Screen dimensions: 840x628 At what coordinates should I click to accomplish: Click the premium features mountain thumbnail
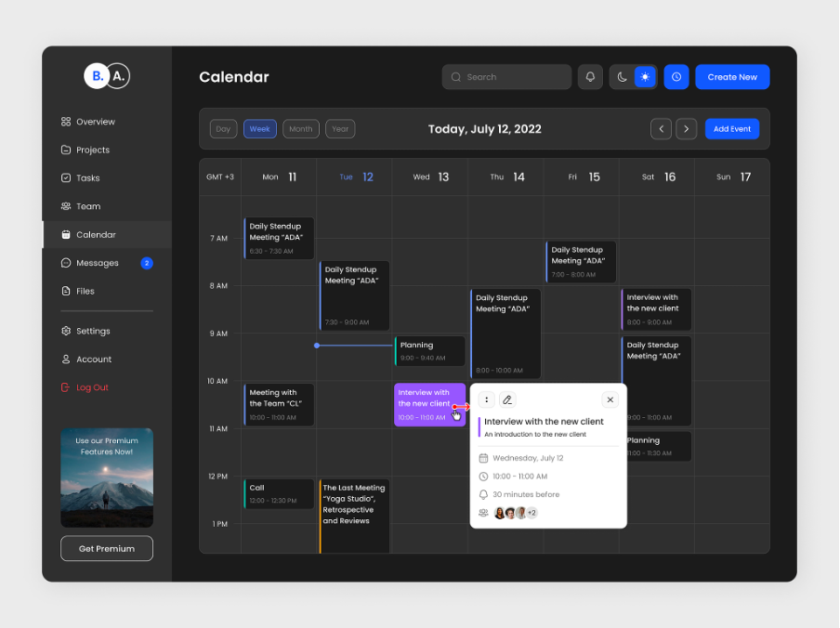pyautogui.click(x=107, y=478)
